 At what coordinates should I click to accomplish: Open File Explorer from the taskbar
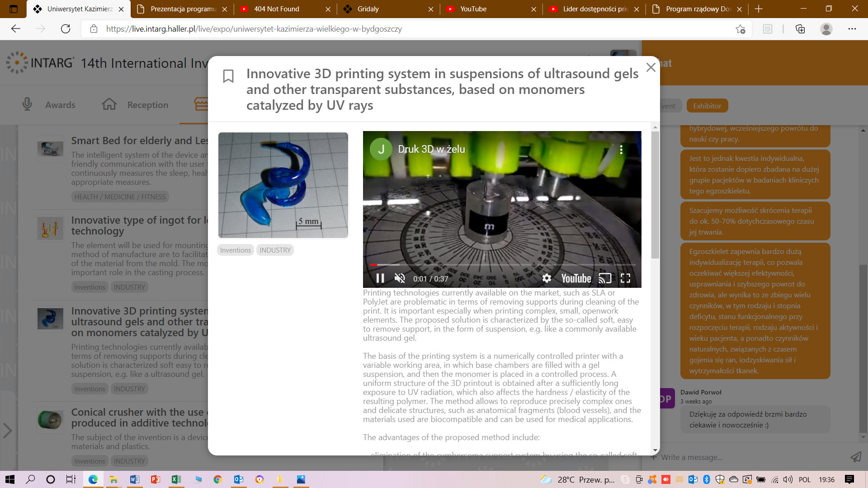pos(114,479)
